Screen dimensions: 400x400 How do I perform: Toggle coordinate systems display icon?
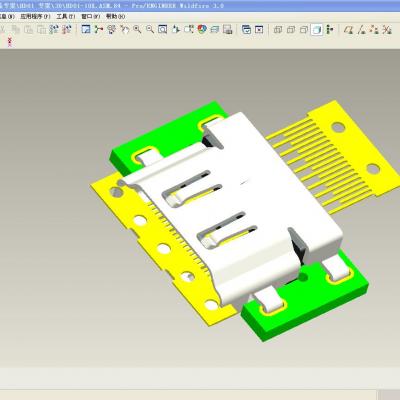tap(387, 30)
